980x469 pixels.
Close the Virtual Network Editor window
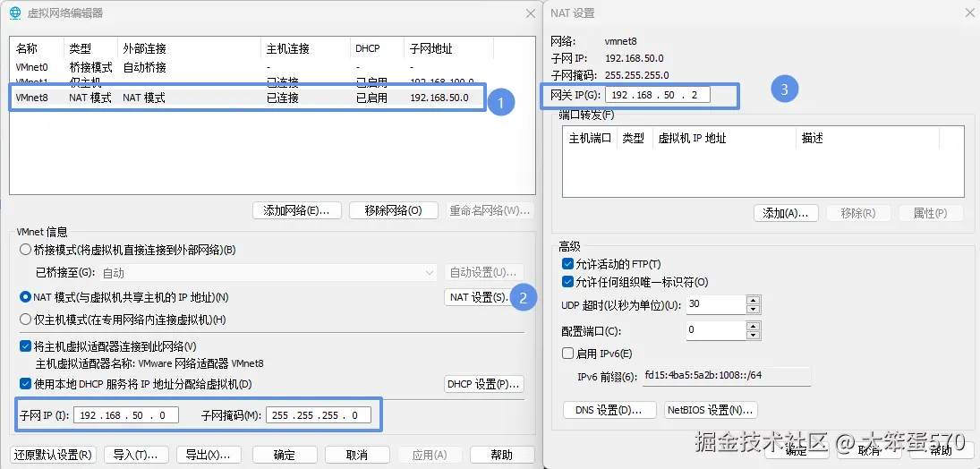point(530,13)
